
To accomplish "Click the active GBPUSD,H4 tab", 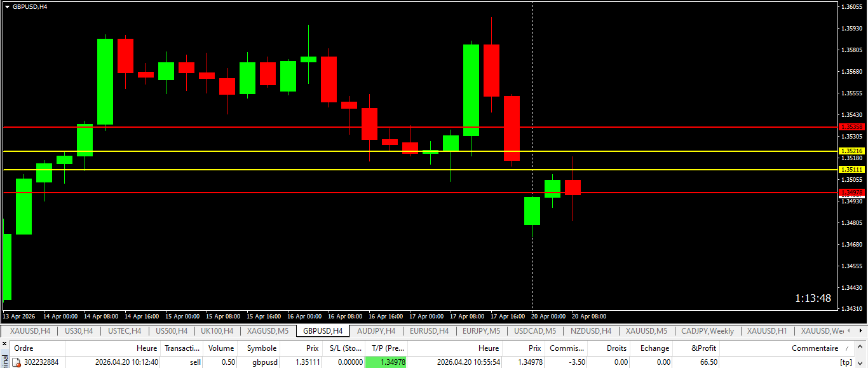I will pos(323,331).
